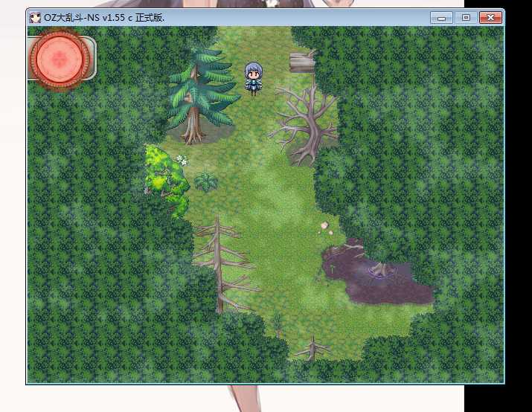Click the small pink rocks near the mud

click(x=327, y=228)
